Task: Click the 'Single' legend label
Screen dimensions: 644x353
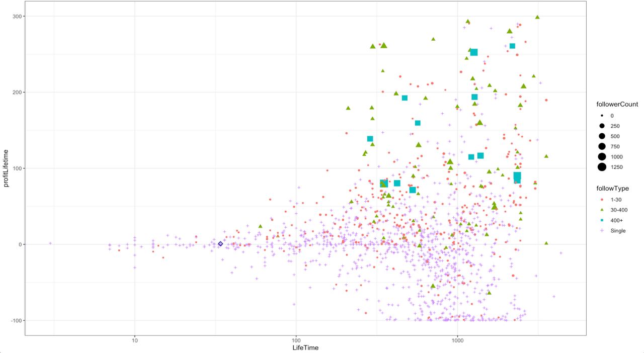Action: 617,231
